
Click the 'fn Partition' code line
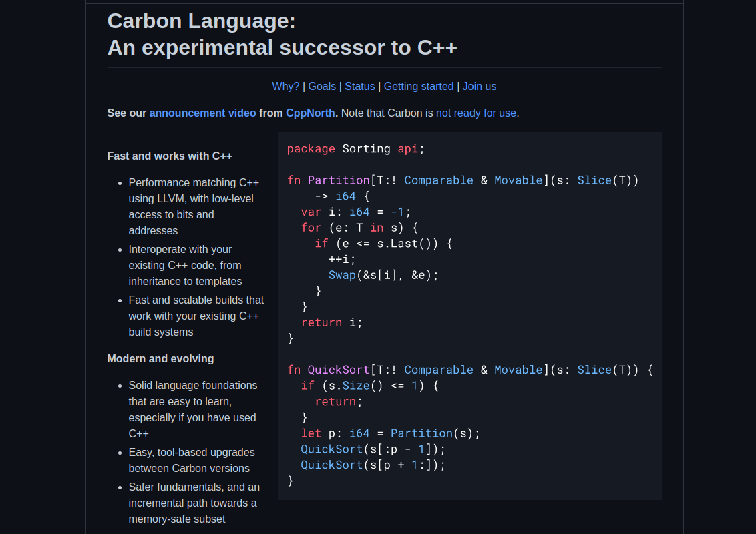[x=463, y=180]
